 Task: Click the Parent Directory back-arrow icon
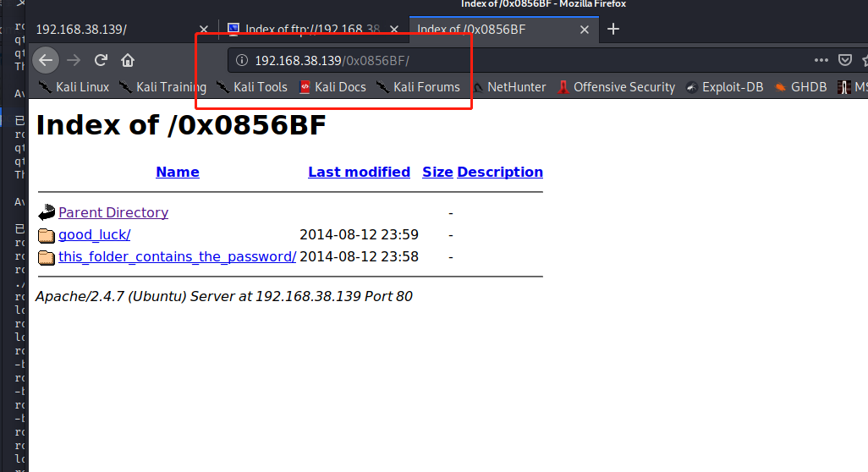click(47, 212)
